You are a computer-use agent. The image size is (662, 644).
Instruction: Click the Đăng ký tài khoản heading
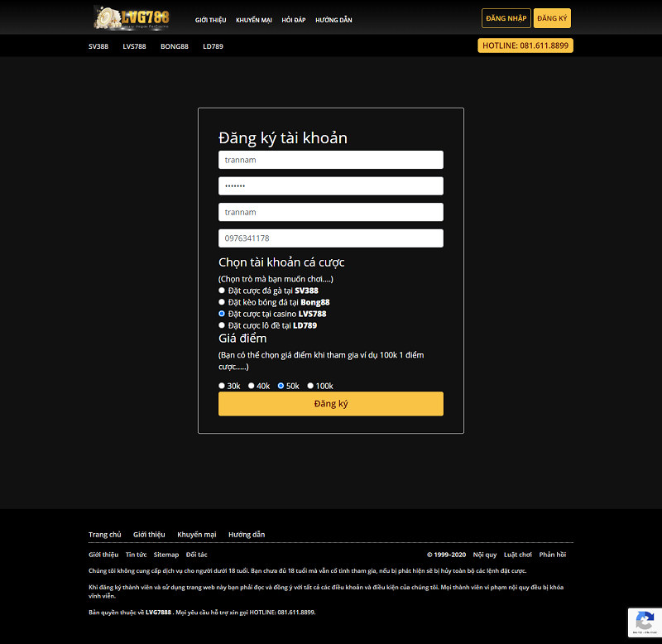(x=283, y=138)
